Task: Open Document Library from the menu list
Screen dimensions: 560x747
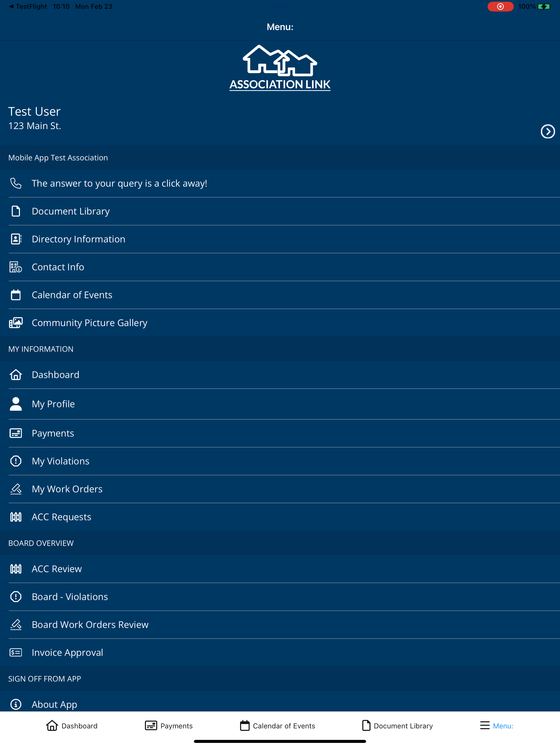Action: [280, 211]
